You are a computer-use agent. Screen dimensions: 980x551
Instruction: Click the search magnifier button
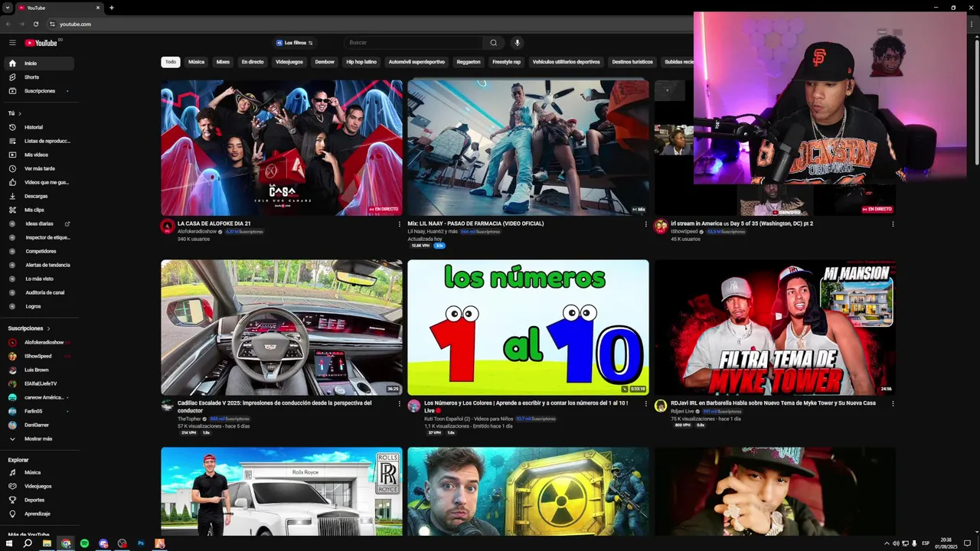pyautogui.click(x=493, y=43)
